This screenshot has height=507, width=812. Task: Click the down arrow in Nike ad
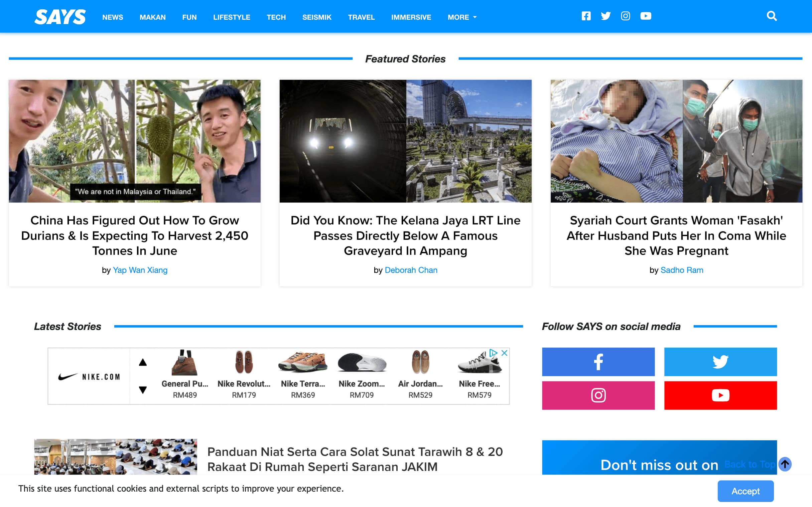click(143, 390)
